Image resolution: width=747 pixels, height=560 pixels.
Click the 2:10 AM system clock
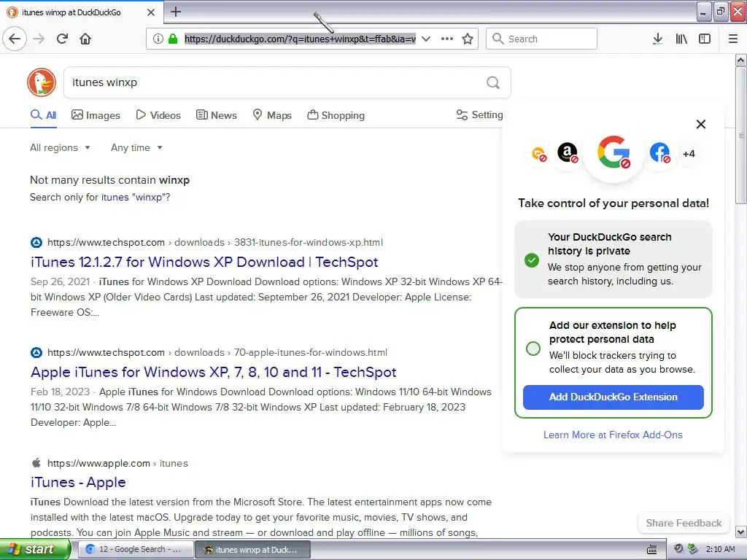pyautogui.click(x=720, y=550)
